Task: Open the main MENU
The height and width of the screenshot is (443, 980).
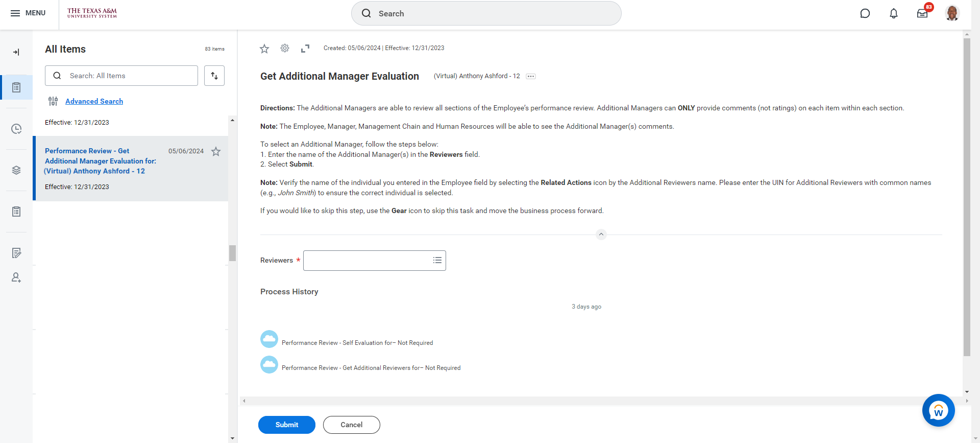Action: point(28,13)
